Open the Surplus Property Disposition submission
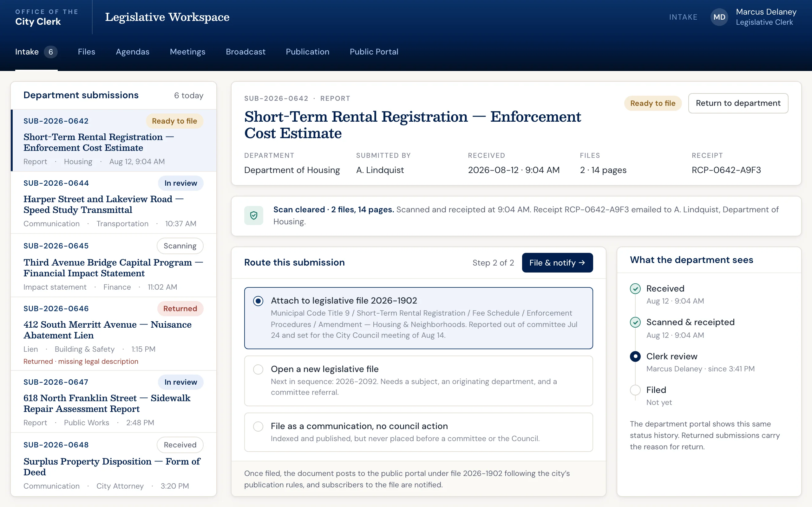Image resolution: width=812 pixels, height=507 pixels. pos(114,465)
